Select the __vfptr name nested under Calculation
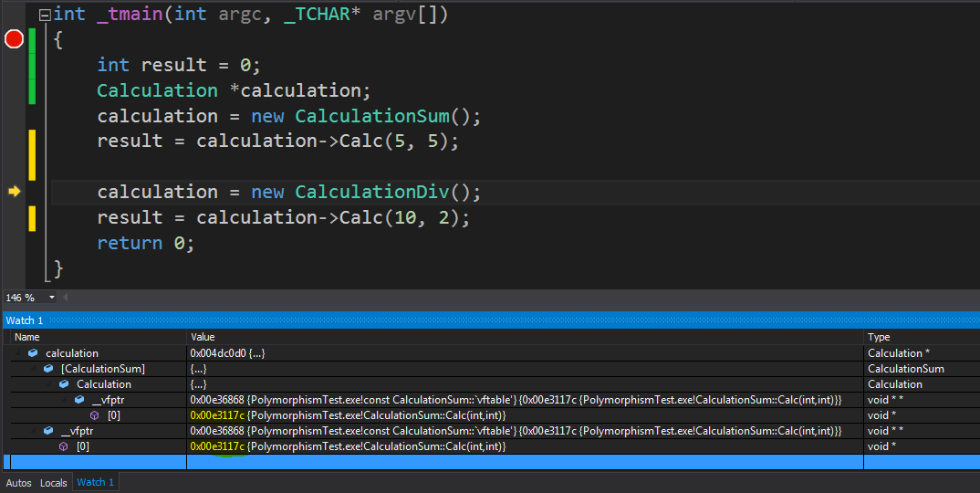Screen dimensions: 980x493 [x=108, y=400]
